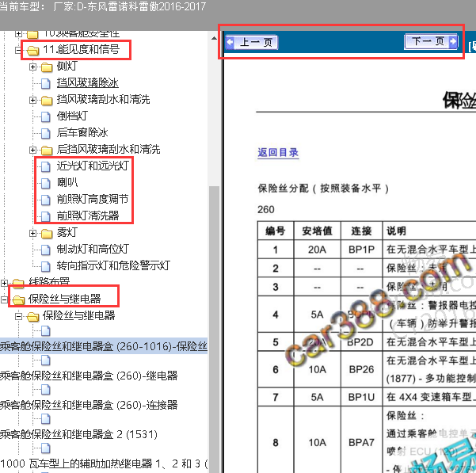Go to the previous page (上一页)
Image resolution: width=476 pixels, height=473 pixels.
[x=252, y=42]
